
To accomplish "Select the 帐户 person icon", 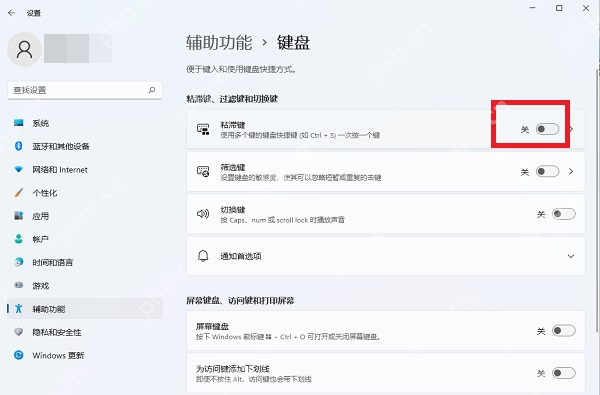I will [18, 239].
